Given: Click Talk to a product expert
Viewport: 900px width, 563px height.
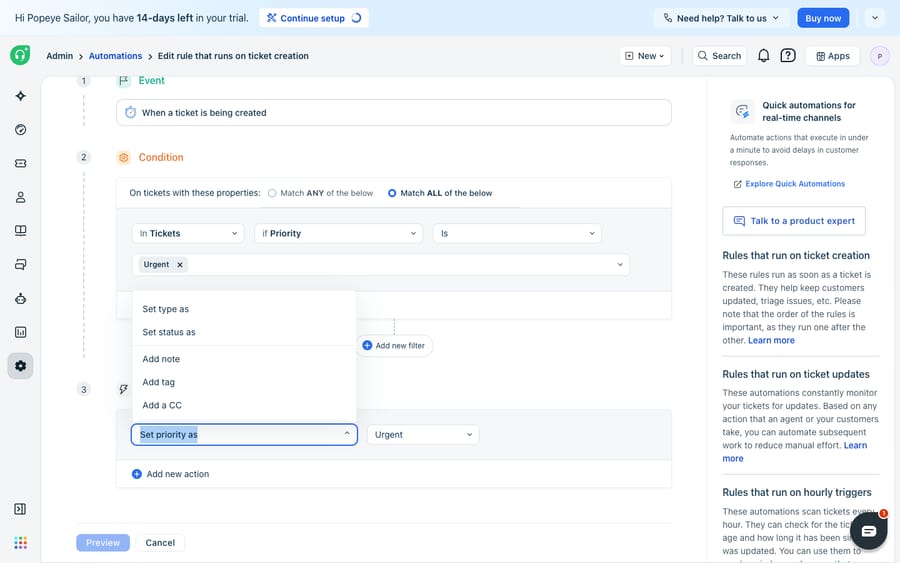Looking at the screenshot, I should point(794,221).
